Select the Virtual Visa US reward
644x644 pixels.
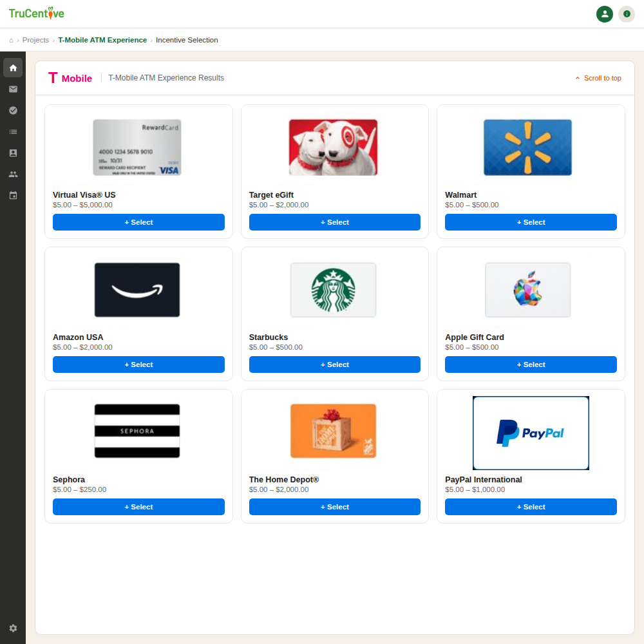139,222
